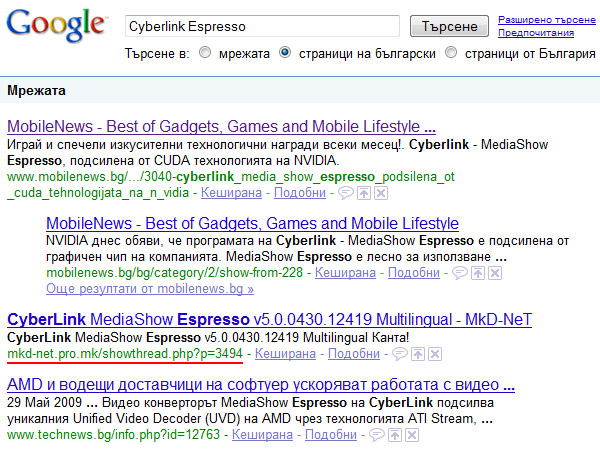Click URL text mobilenews.bg/bg/category/2/show-from-228
Screen dimensions: 600x449
coord(174,273)
